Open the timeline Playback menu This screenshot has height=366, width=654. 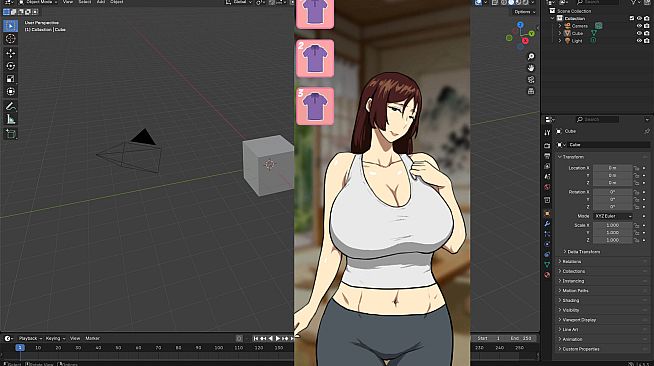(x=30, y=338)
